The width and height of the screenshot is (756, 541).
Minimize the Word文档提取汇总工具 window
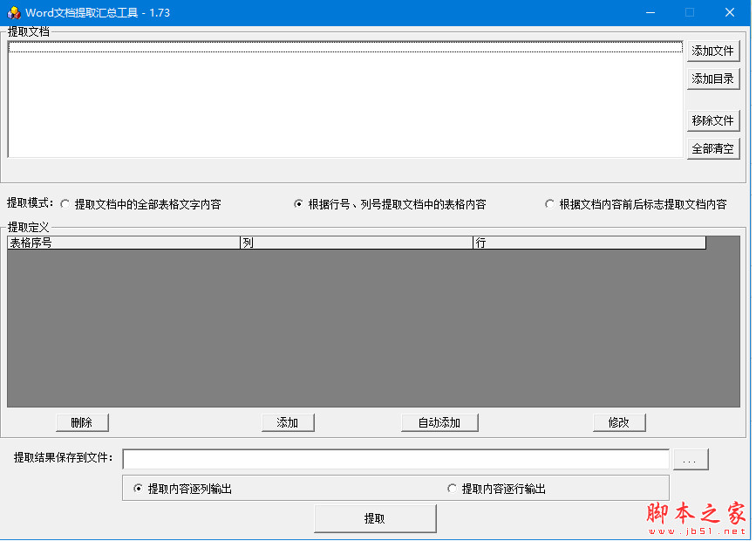point(650,12)
